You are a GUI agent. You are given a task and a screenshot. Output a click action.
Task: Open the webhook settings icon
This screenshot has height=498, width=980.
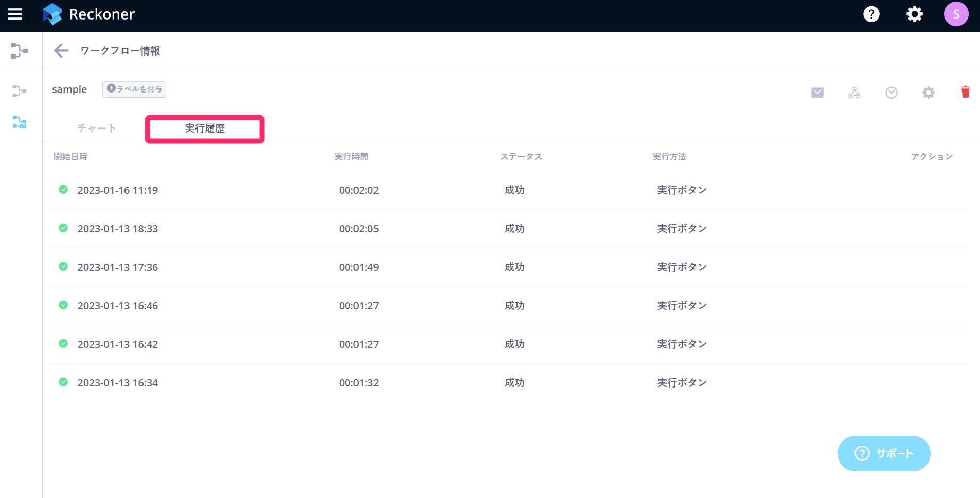(x=854, y=93)
